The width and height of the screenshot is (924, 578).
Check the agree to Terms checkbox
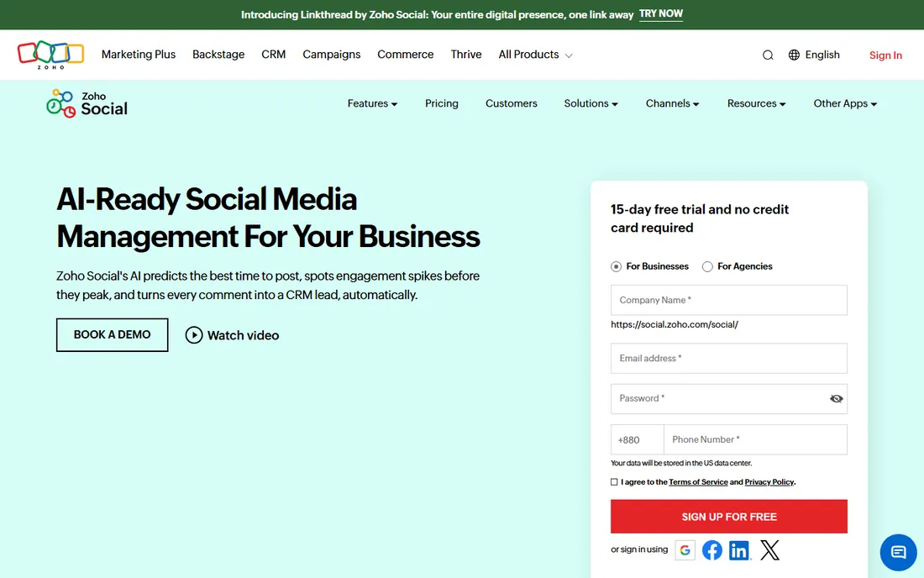[x=614, y=482]
